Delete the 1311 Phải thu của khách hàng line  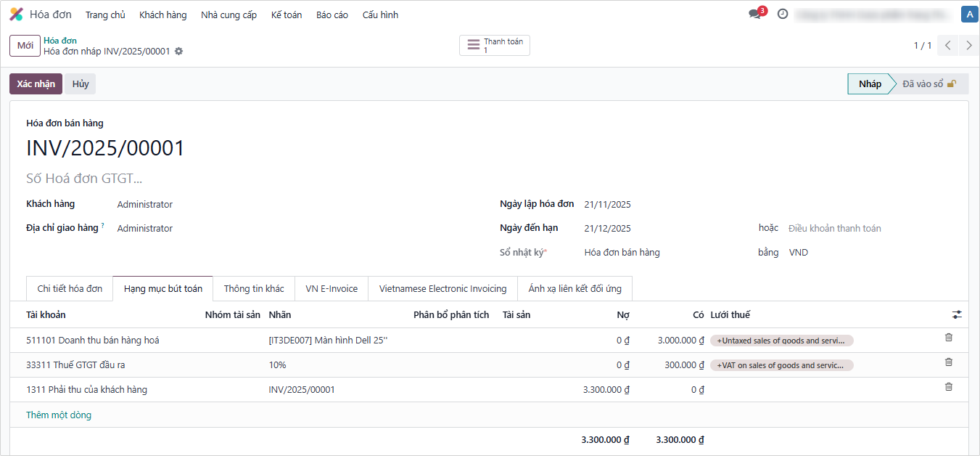tap(948, 387)
